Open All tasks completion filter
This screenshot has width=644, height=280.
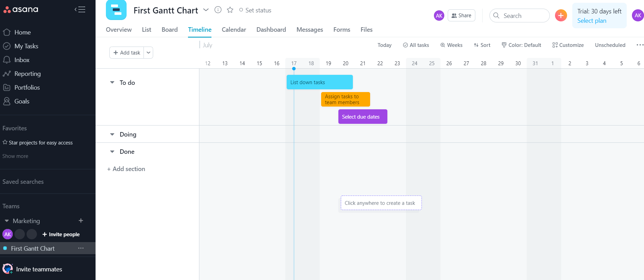(416, 45)
